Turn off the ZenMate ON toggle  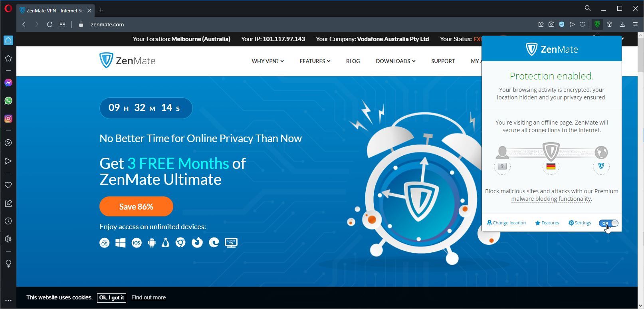click(608, 223)
